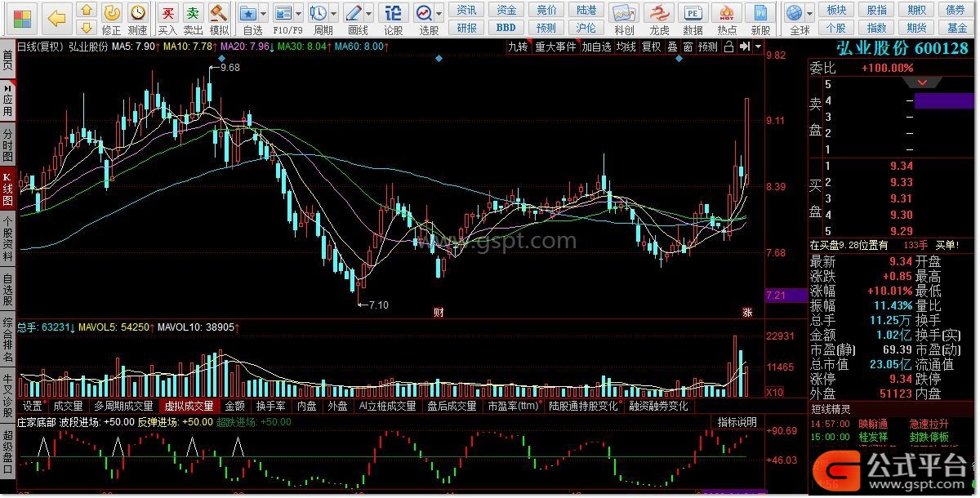Click the page down arrow icon
980x498 pixels.
[87, 29]
